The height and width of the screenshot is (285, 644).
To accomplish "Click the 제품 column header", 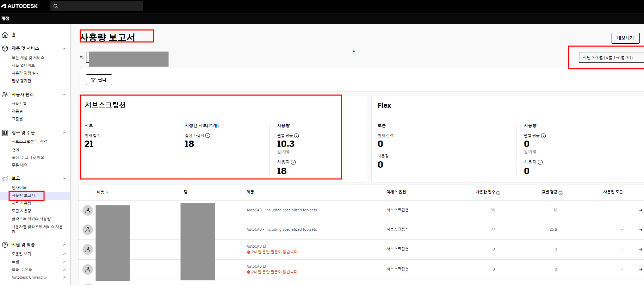I will tap(250, 192).
